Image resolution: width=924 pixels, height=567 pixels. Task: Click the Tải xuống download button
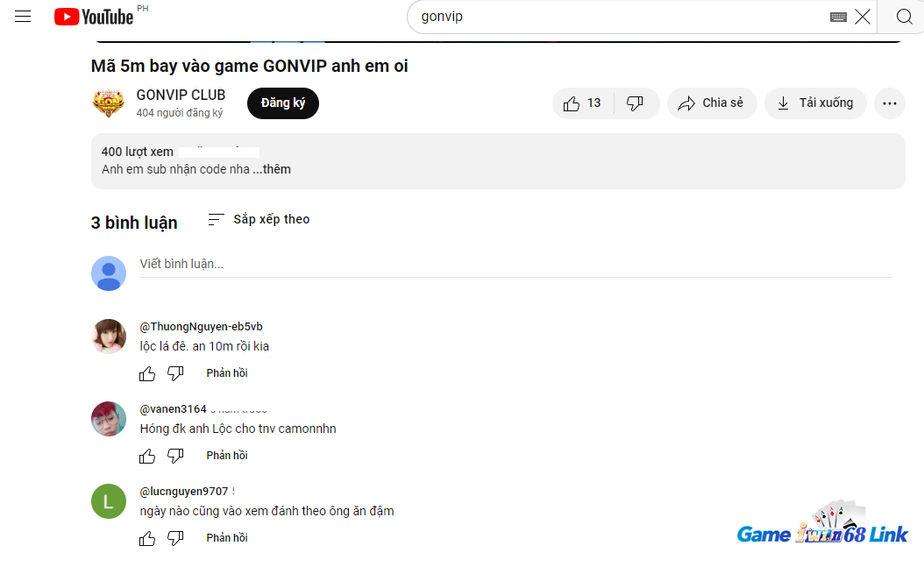coord(815,103)
